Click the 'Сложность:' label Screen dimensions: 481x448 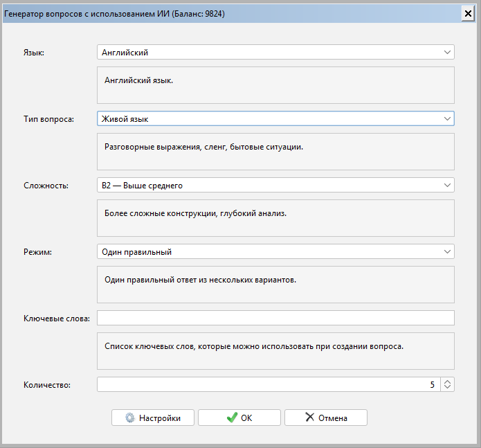(46, 186)
